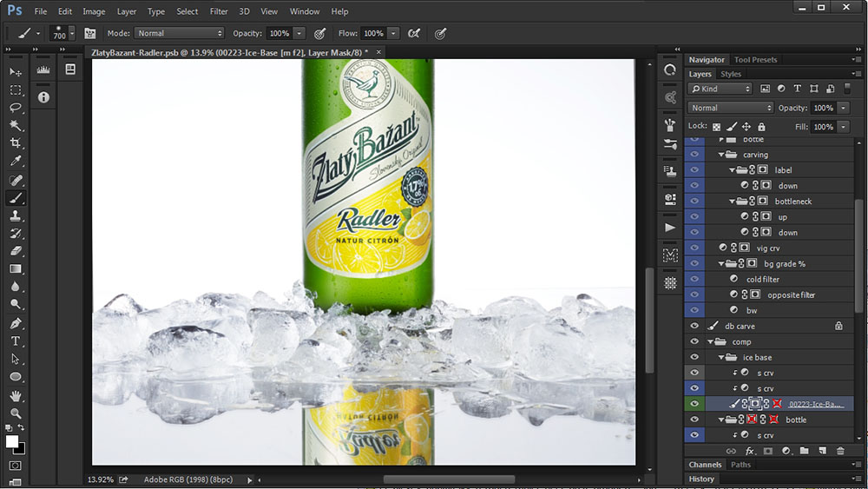Open the layer Kind filter dropdown
868x489 pixels.
(720, 89)
